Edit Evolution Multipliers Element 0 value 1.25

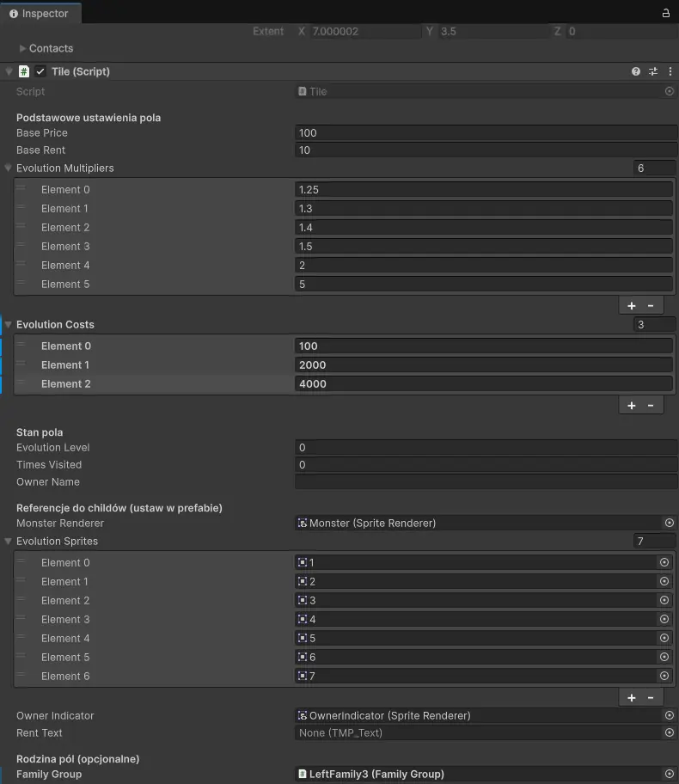(484, 189)
